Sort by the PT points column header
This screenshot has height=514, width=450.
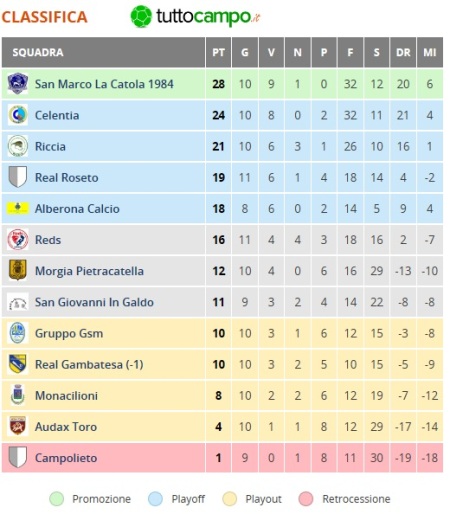tap(218, 52)
